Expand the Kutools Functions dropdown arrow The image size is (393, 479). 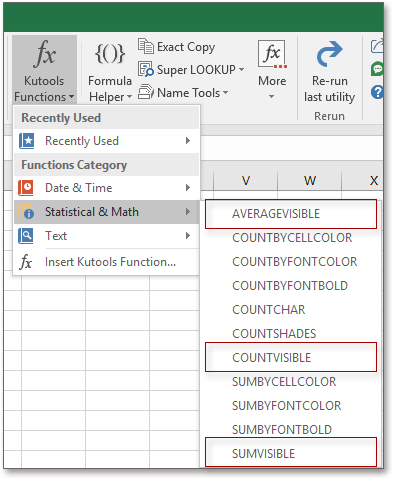[x=72, y=97]
